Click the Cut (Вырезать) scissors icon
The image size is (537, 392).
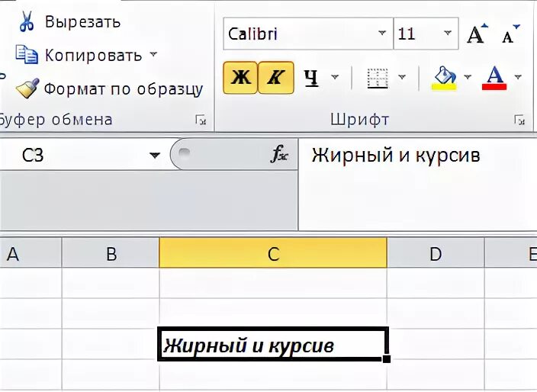pyautogui.click(x=27, y=21)
